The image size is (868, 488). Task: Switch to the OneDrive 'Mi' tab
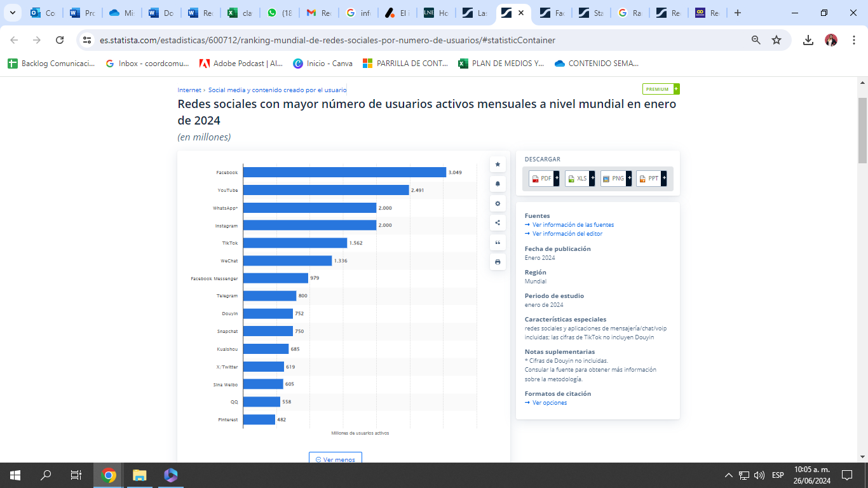pos(121,13)
